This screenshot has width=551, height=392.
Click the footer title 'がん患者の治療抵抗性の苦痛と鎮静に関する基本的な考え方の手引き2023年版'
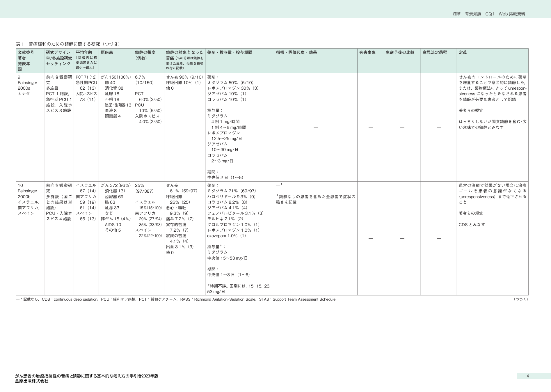tap(87, 376)
